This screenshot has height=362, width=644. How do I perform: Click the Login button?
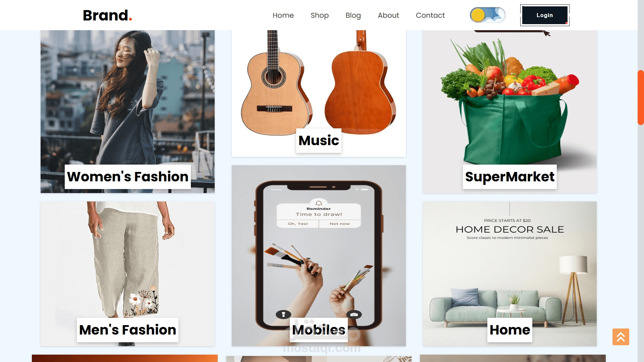(545, 15)
